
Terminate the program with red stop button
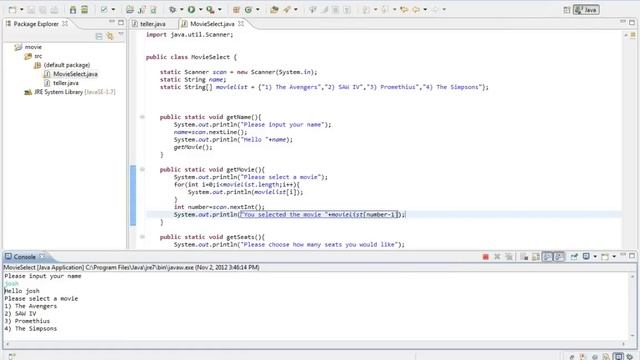pos(485,257)
